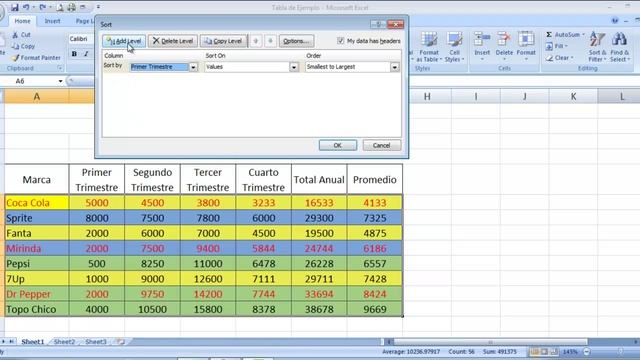Image resolution: width=640 pixels, height=360 pixels.
Task: Click the cell with value 38678
Action: [x=319, y=309]
